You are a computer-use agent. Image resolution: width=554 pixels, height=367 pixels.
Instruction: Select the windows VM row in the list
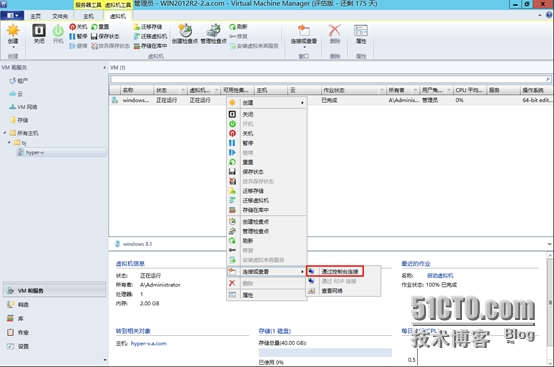331,100
